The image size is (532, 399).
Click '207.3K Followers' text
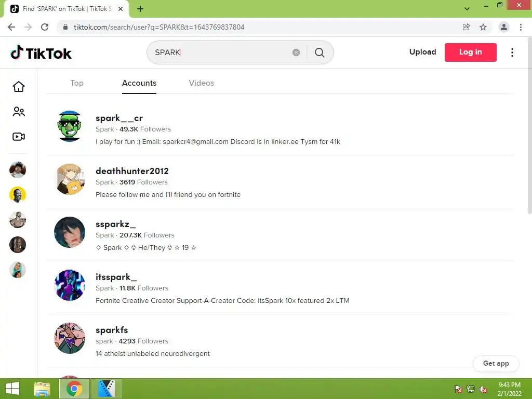coord(147,235)
